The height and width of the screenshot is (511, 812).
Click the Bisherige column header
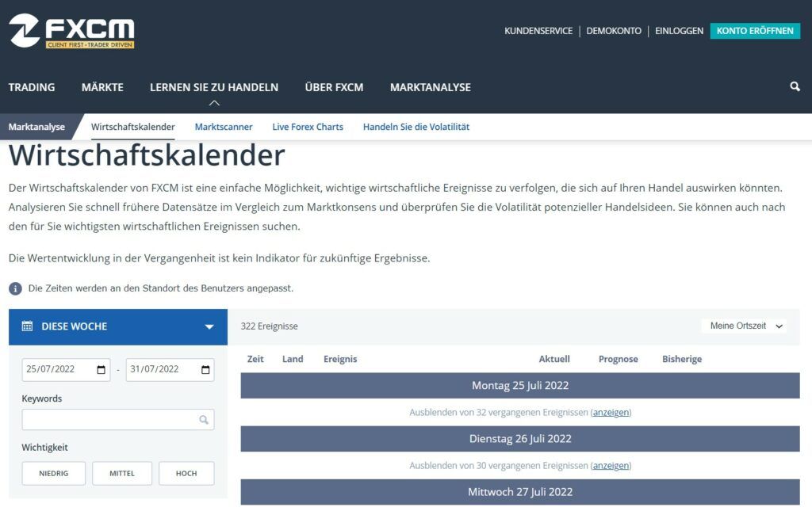[x=682, y=359]
